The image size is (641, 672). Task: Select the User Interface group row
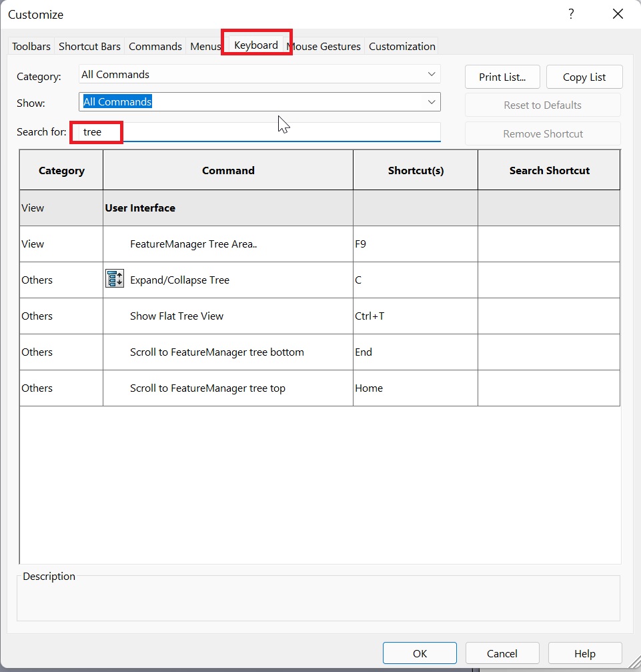click(x=319, y=208)
